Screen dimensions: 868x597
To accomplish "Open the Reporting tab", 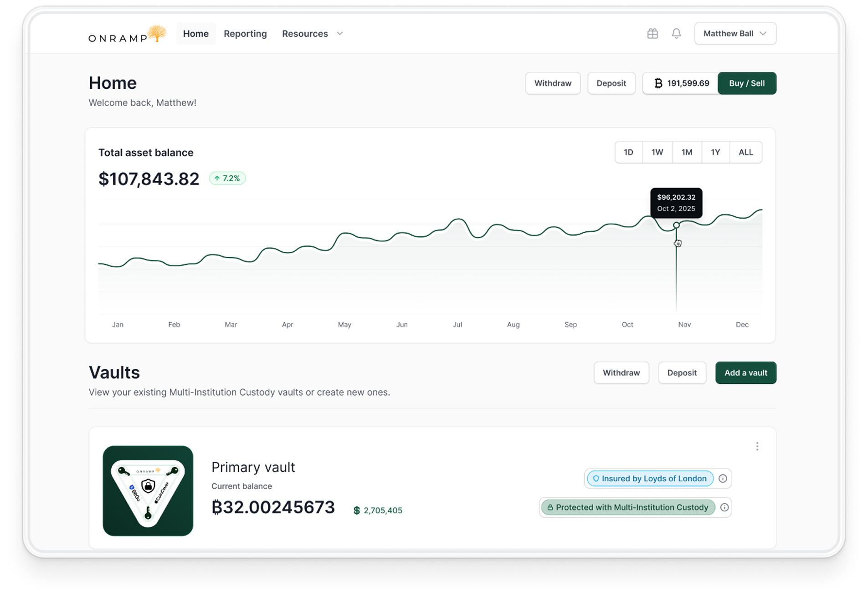I will pyautogui.click(x=245, y=34).
